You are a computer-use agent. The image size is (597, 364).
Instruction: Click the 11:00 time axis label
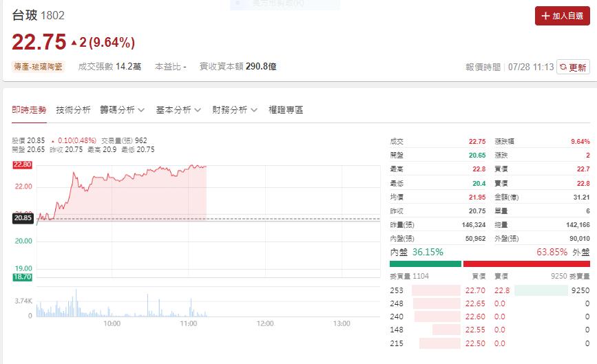(189, 323)
